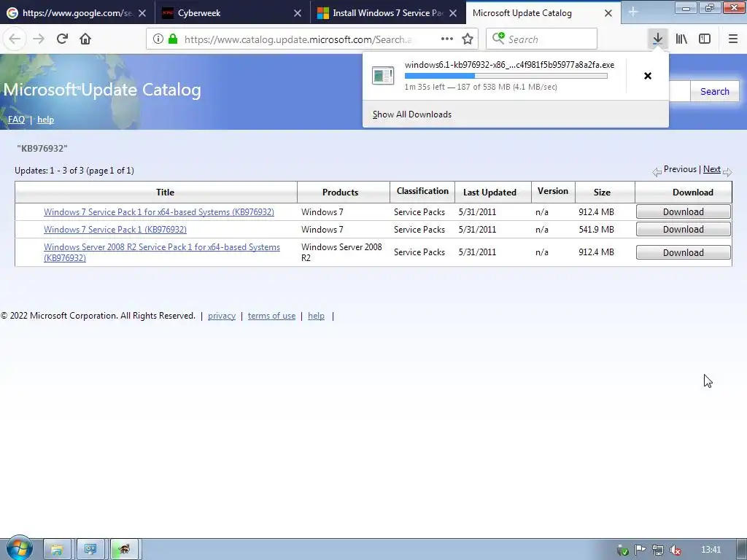Screen dimensions: 747x560
Task: Select the Microsoft Update Catalog tab
Action: tap(543, 13)
